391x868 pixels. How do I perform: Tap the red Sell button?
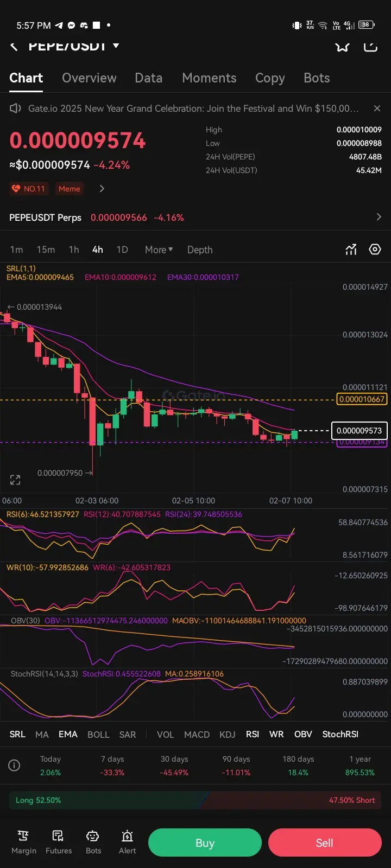(x=325, y=843)
